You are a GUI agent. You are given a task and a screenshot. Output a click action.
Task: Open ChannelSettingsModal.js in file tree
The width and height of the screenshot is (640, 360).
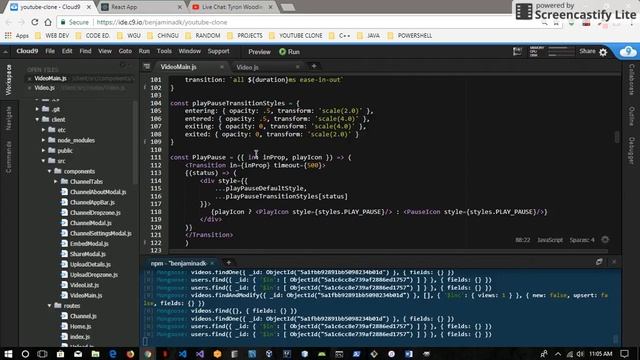tap(100, 233)
